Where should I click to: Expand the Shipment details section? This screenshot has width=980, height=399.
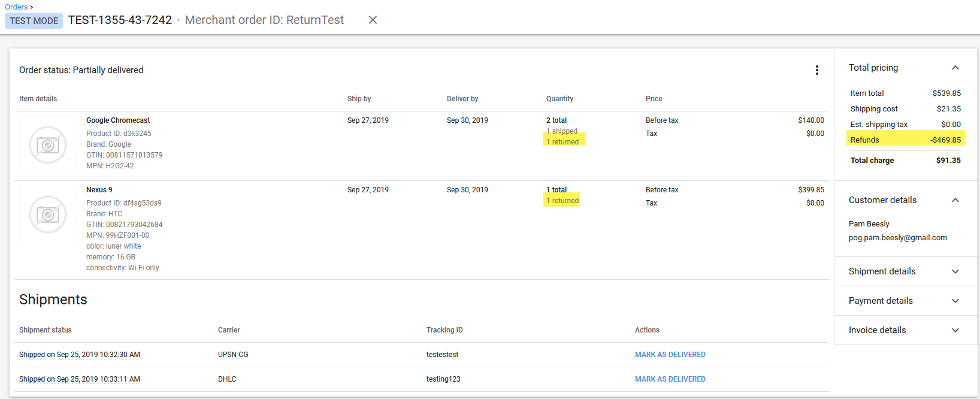tap(955, 271)
